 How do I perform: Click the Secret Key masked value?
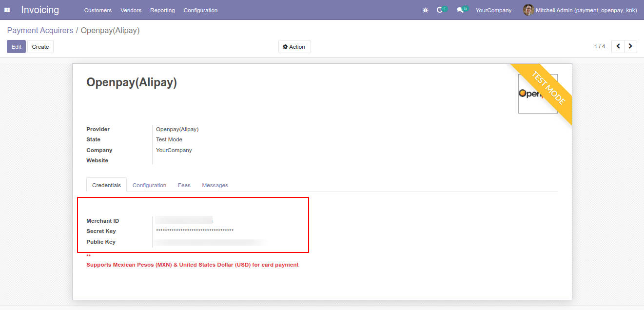coord(195,231)
